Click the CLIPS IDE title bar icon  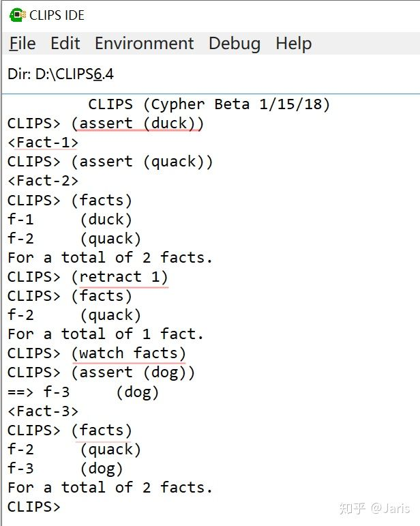tap(18, 15)
